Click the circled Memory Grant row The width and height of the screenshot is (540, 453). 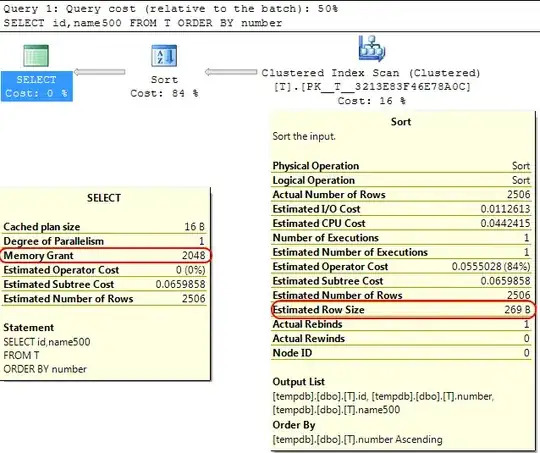[x=105, y=255]
